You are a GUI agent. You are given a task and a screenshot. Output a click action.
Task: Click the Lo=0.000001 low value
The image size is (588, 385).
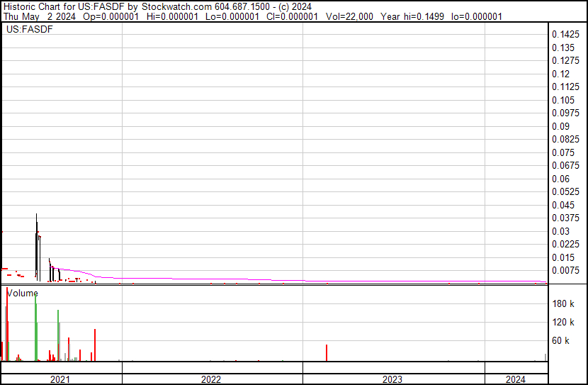point(232,16)
